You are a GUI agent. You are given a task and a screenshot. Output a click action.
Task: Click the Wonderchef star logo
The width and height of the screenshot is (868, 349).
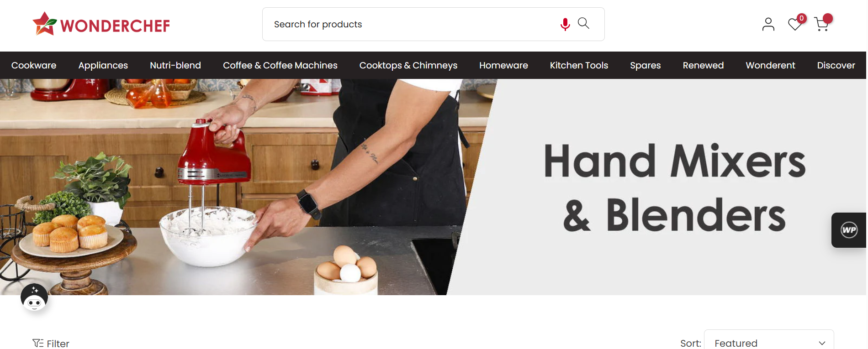(45, 24)
